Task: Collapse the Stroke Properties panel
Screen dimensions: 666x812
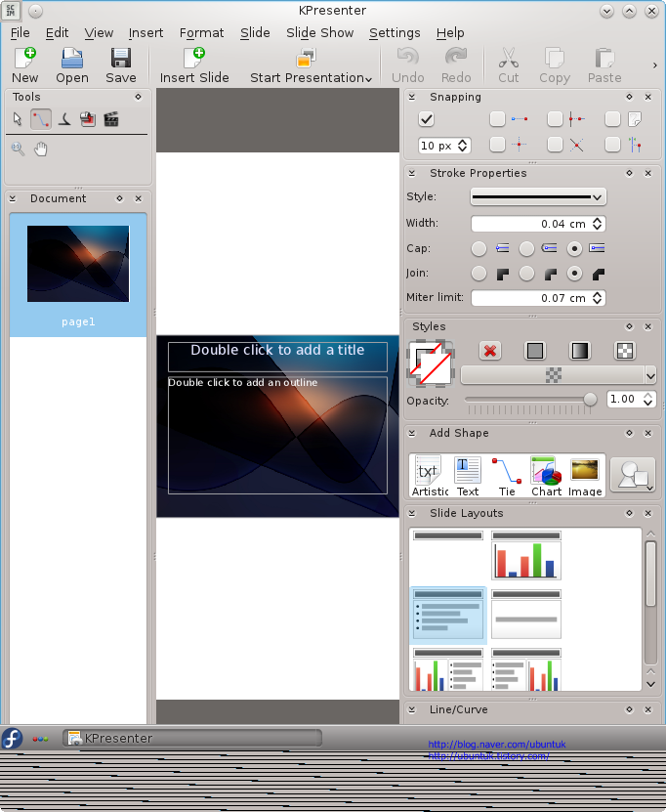Action: point(412,173)
